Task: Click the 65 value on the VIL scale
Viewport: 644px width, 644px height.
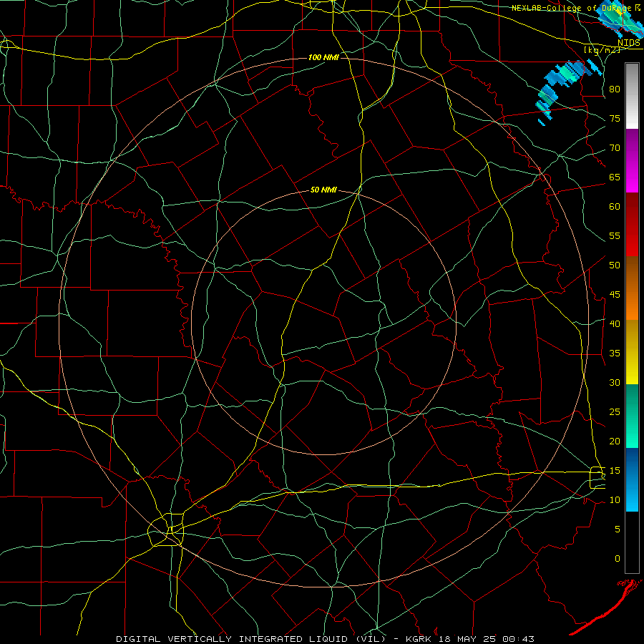Action: pos(615,177)
